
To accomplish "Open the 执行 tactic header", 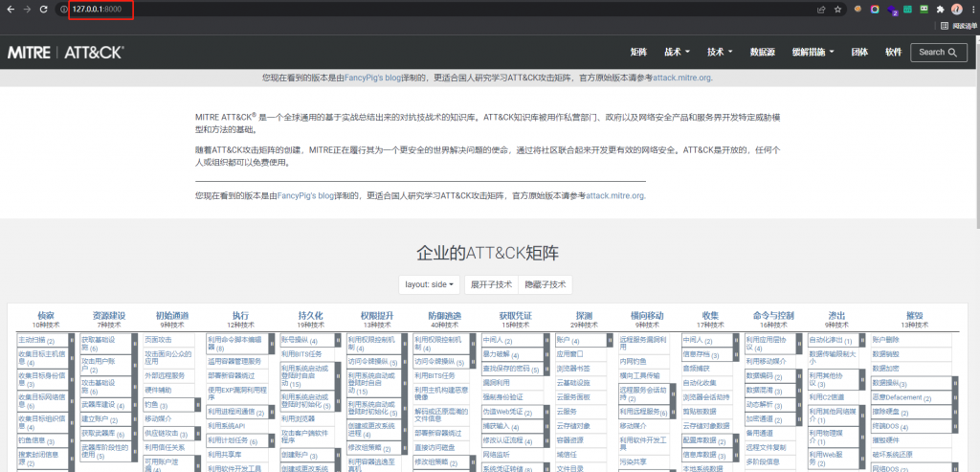I will click(x=240, y=316).
